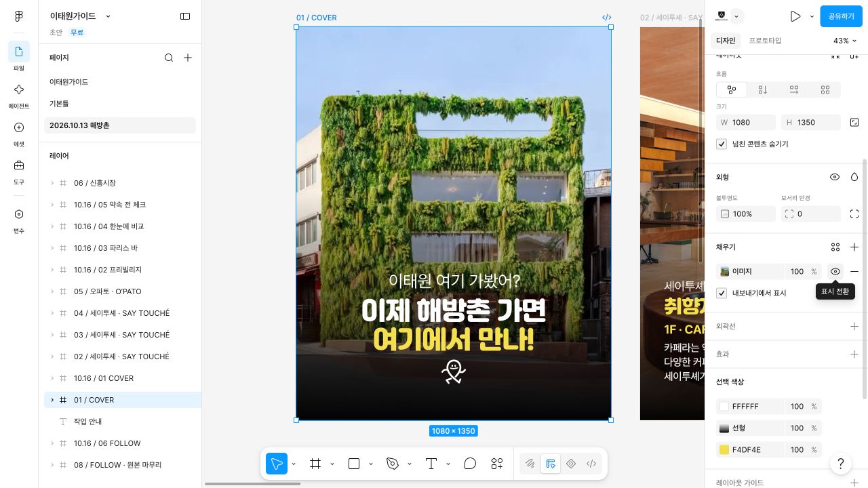Open the zoom 43% dropdown
Viewport: 868px width, 488px height.
pyautogui.click(x=845, y=41)
